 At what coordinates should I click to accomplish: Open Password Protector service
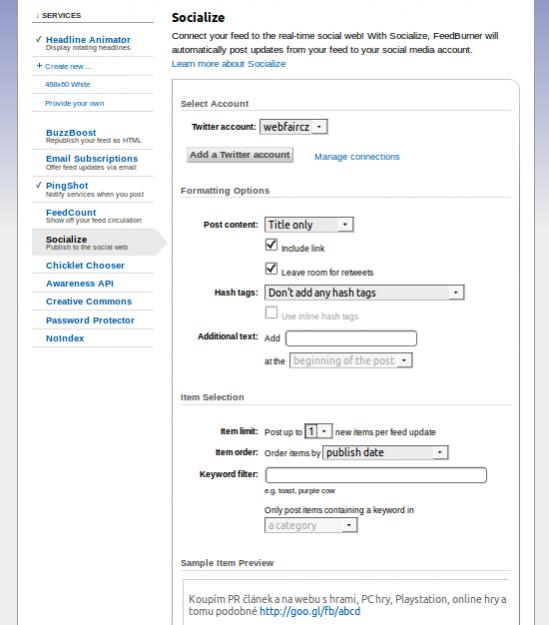pyautogui.click(x=90, y=320)
